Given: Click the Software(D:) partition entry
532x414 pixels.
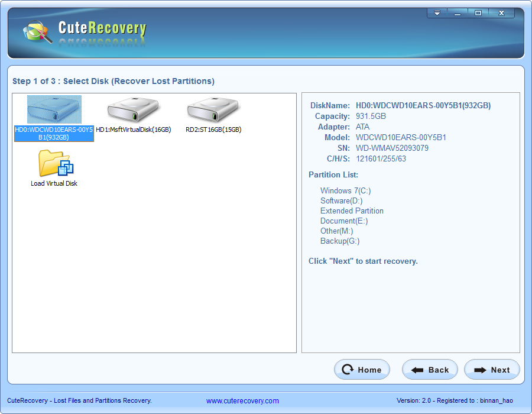Looking at the screenshot, I should 341,201.
